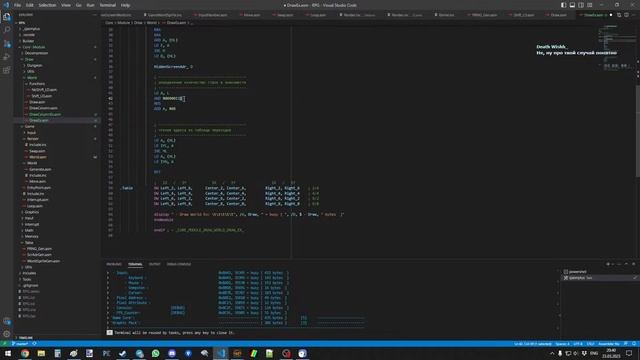640x360 pixels.
Task: Show hidden system tray icons
Action: 552,353
